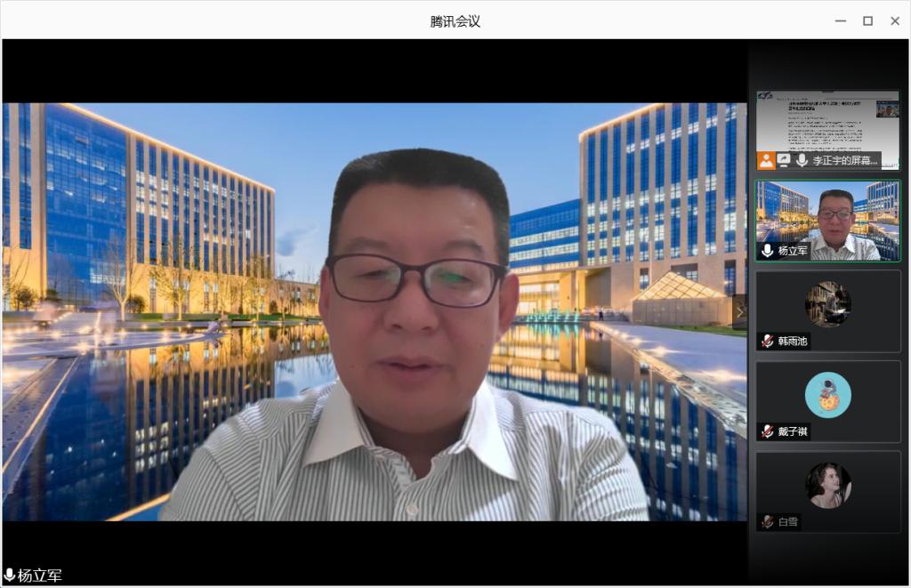Click the muted microphone icon next to 韩雨池

767,341
